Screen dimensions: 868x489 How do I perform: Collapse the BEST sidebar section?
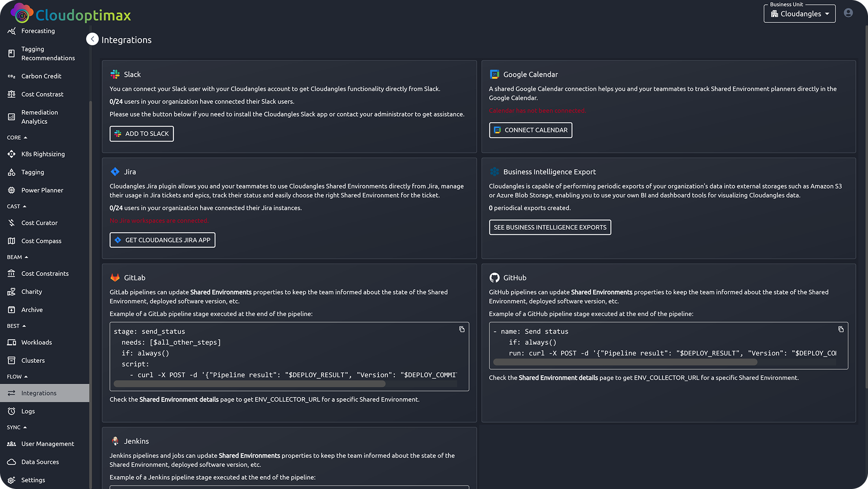click(16, 326)
